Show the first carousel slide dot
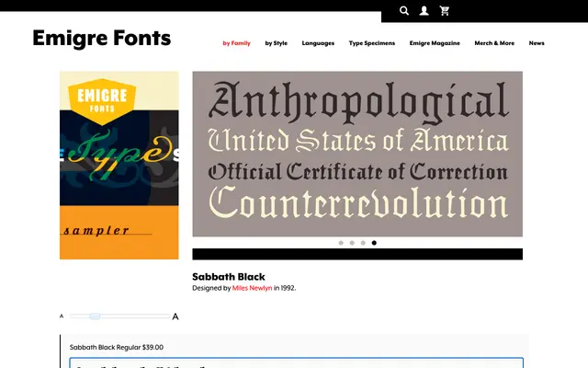Viewport: 588px width, 368px height. point(341,243)
